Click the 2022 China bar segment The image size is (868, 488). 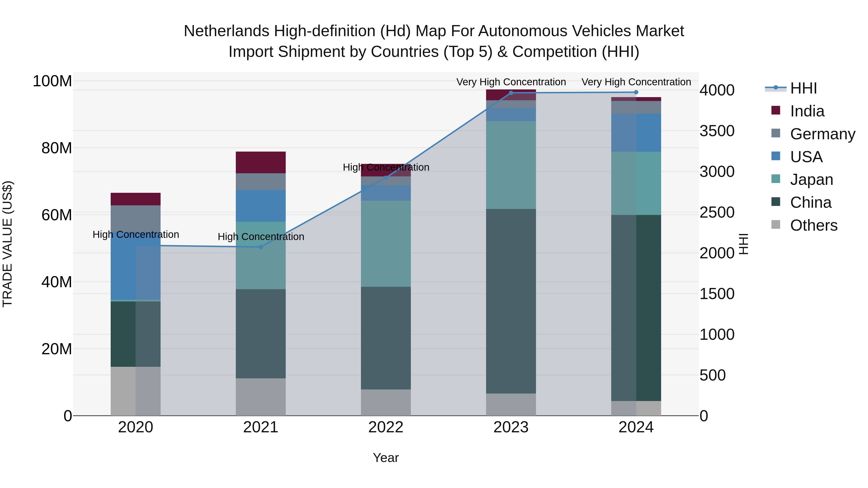point(386,338)
